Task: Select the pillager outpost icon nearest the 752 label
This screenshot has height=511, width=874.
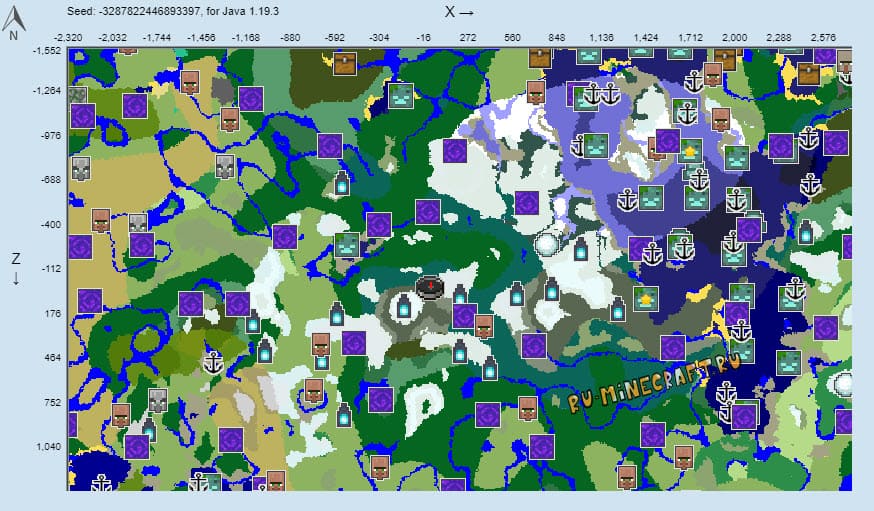Action: click(158, 400)
